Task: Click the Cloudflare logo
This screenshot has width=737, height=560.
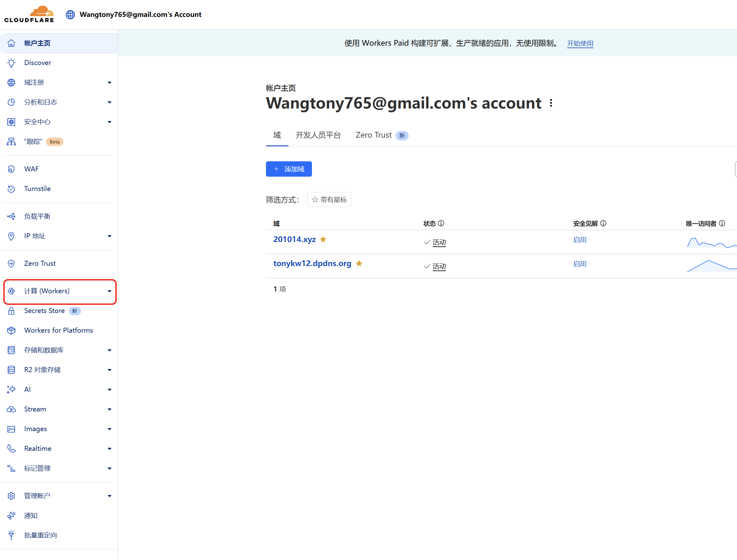Action: pyautogui.click(x=29, y=14)
